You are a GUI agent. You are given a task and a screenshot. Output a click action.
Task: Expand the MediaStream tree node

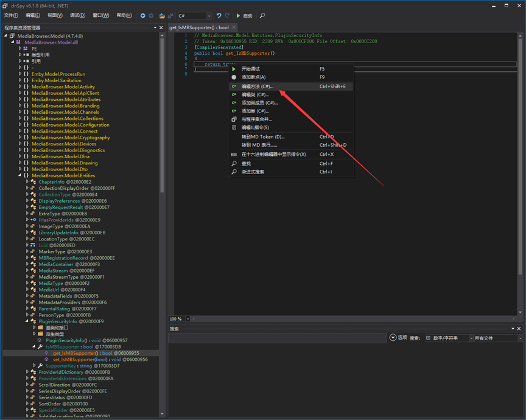27,271
